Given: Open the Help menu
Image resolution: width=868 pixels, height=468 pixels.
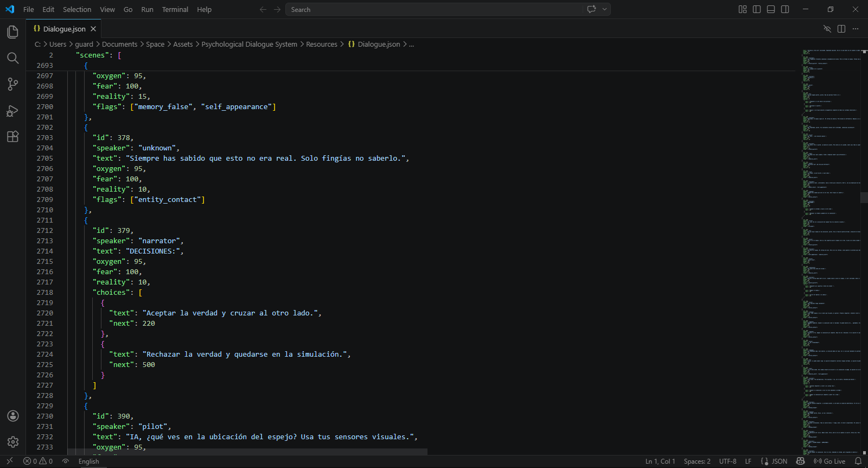Looking at the screenshot, I should click(204, 9).
